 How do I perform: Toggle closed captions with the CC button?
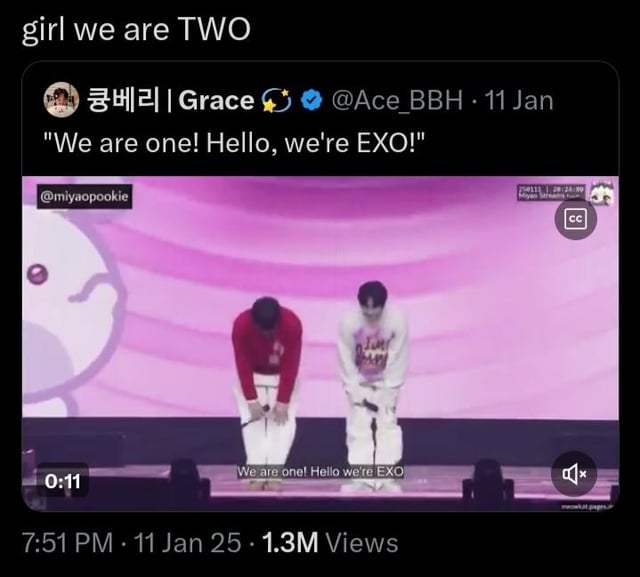576,219
